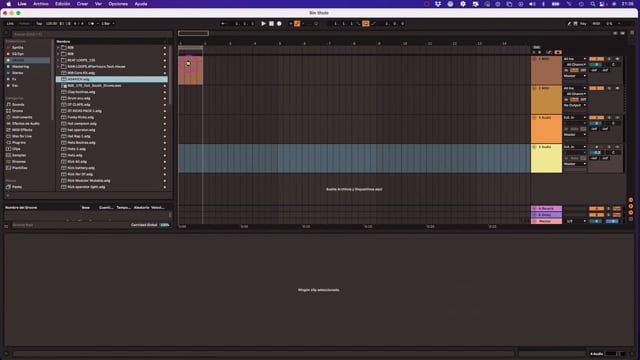Open the Ayuda menu
Viewport: 640px width, 360px height.
pos(141,4)
